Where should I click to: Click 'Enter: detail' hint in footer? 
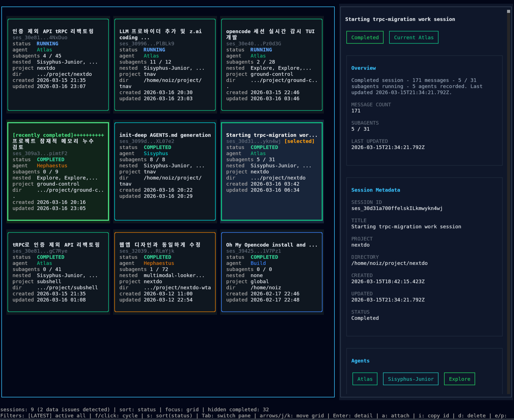point(353,416)
